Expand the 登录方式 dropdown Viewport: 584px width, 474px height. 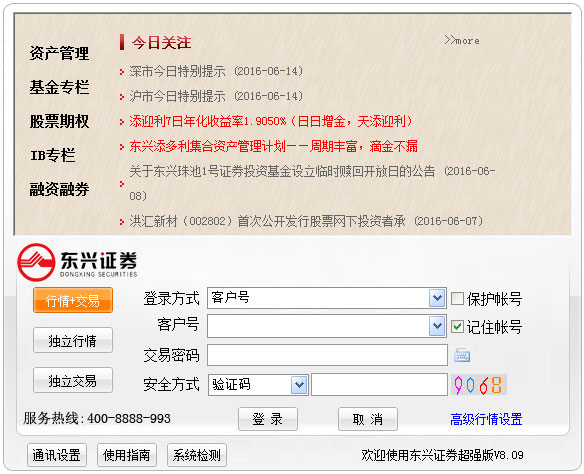click(x=437, y=298)
